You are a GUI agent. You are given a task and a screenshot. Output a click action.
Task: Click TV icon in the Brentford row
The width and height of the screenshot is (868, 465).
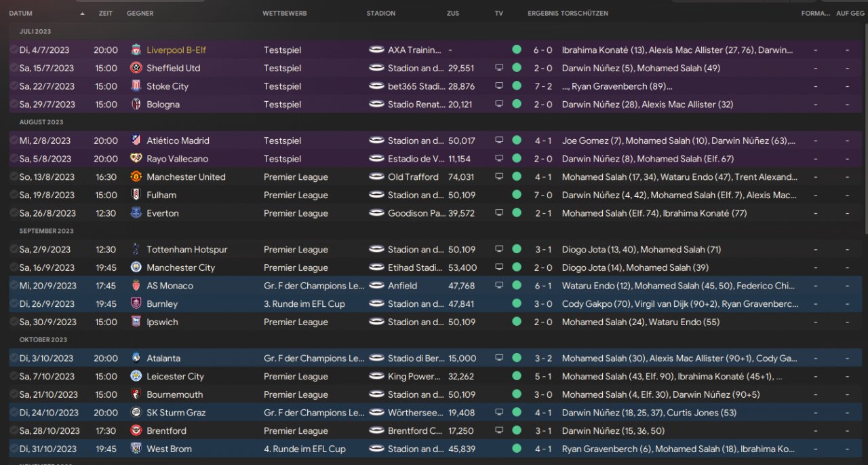point(499,430)
